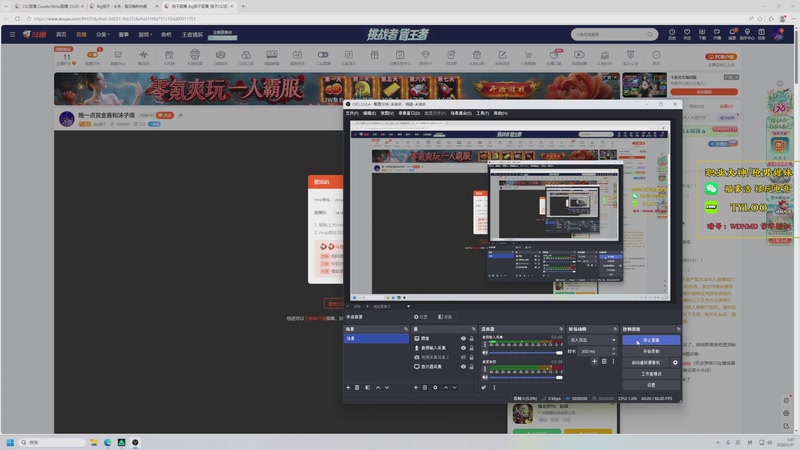Decrease transition duration with the down arrow

coord(613,353)
